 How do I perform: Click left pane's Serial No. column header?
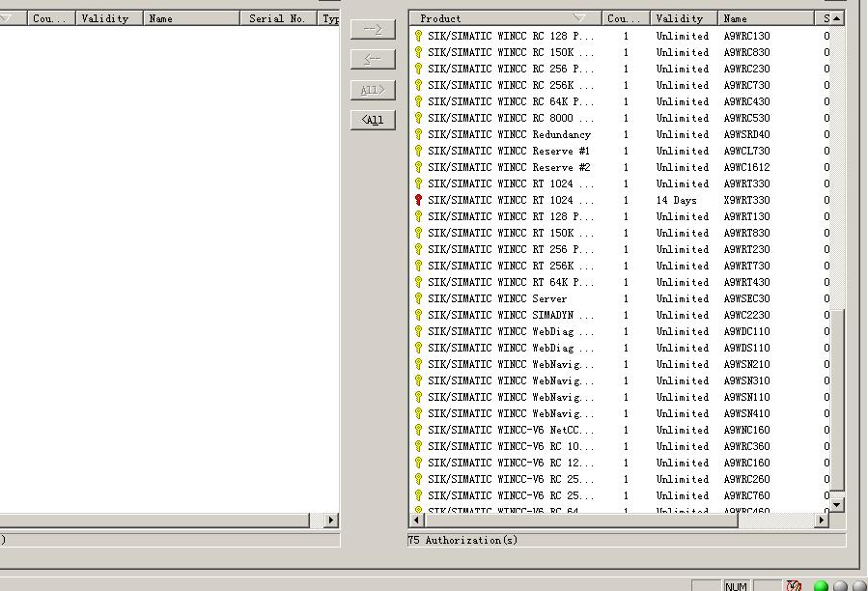click(279, 18)
